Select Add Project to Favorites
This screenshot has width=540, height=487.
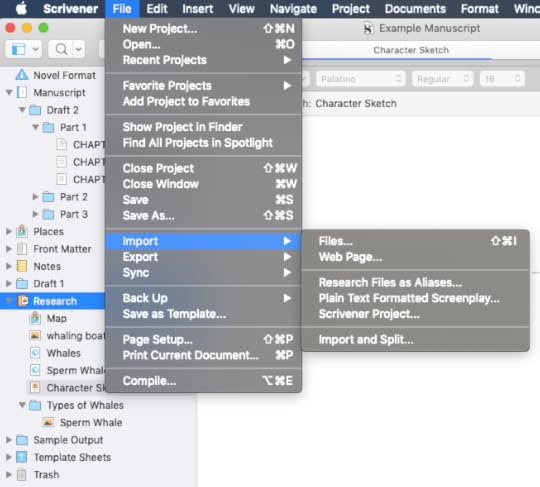204,101
